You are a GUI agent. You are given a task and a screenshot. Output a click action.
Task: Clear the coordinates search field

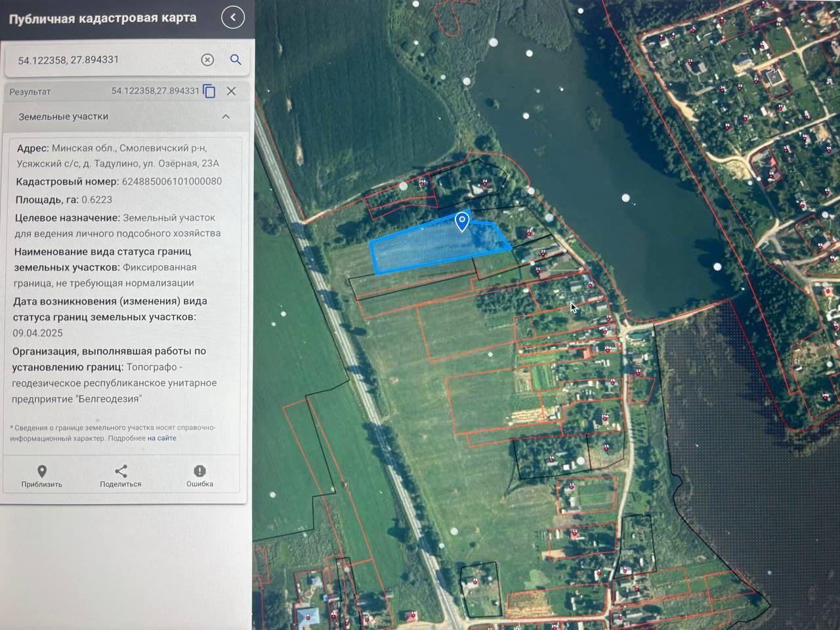207,60
